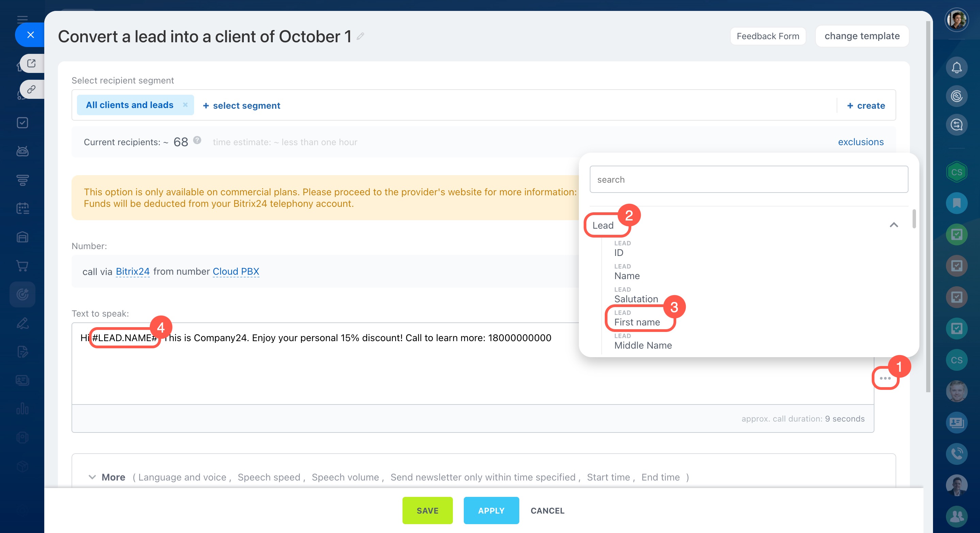Open the exclusions link
Image resolution: width=980 pixels, height=533 pixels.
click(x=860, y=142)
